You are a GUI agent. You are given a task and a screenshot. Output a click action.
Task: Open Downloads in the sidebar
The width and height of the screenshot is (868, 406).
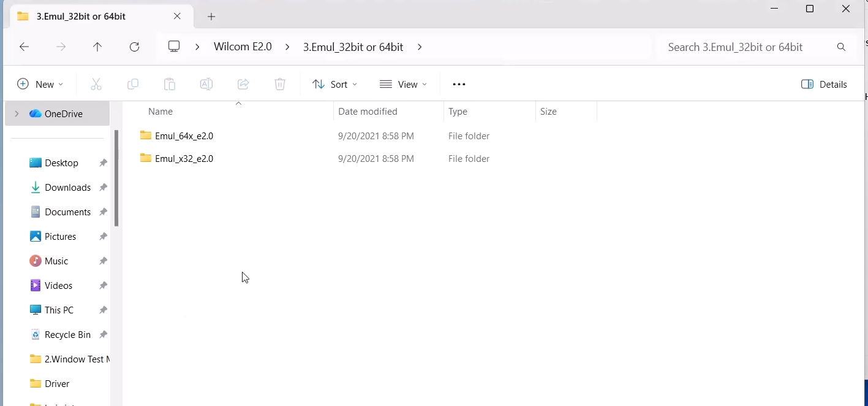click(x=67, y=187)
